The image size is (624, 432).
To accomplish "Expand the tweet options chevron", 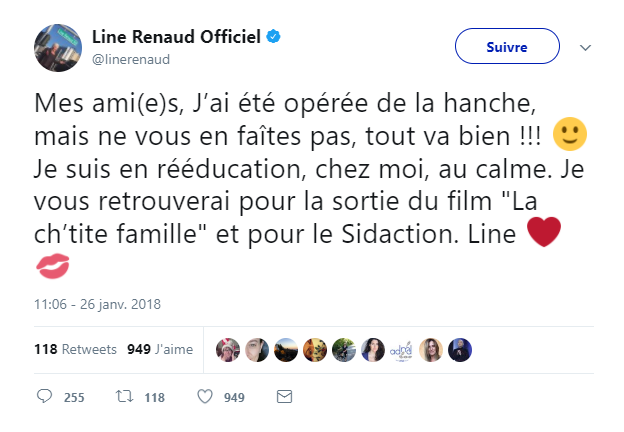I will 587,47.
